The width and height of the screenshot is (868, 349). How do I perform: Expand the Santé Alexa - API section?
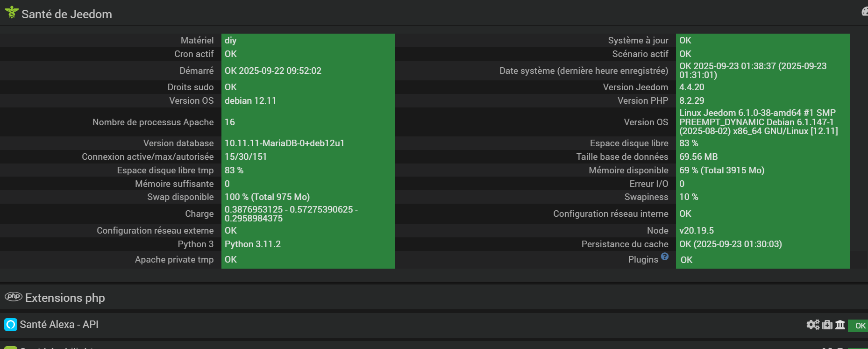tap(59, 324)
